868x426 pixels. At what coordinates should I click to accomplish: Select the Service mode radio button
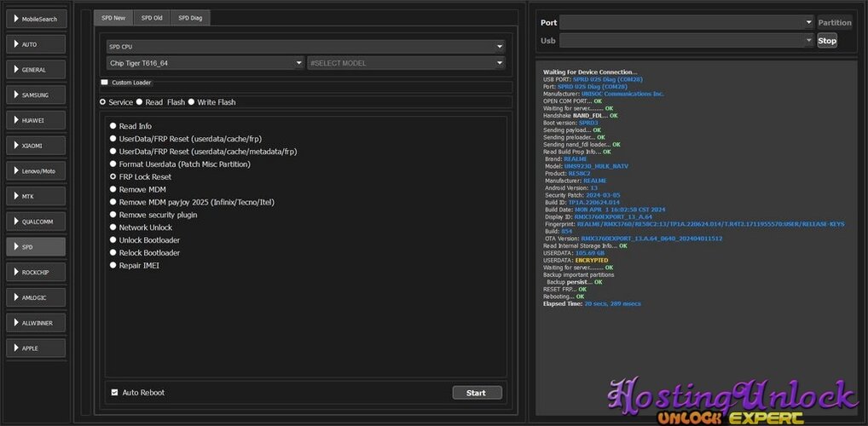pos(102,102)
